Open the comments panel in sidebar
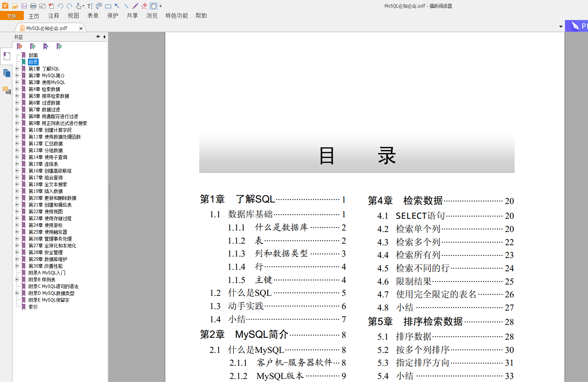Image resolution: width=588 pixels, height=382 pixels. tap(6, 91)
